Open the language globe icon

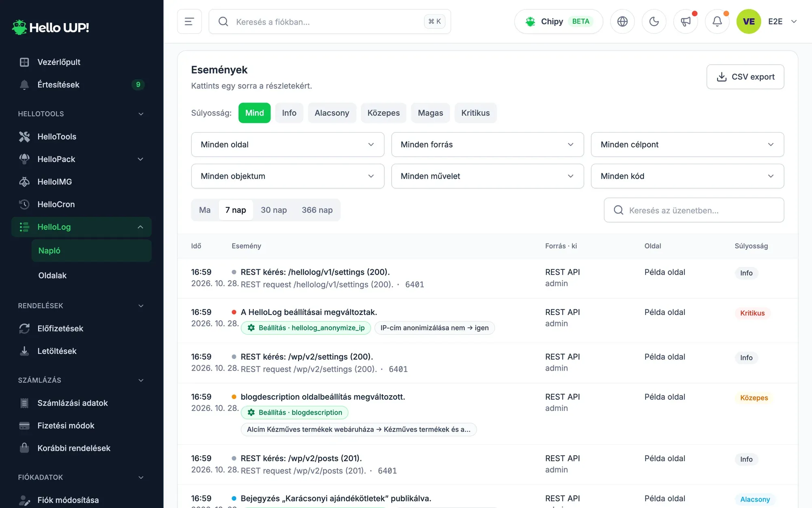(622, 22)
